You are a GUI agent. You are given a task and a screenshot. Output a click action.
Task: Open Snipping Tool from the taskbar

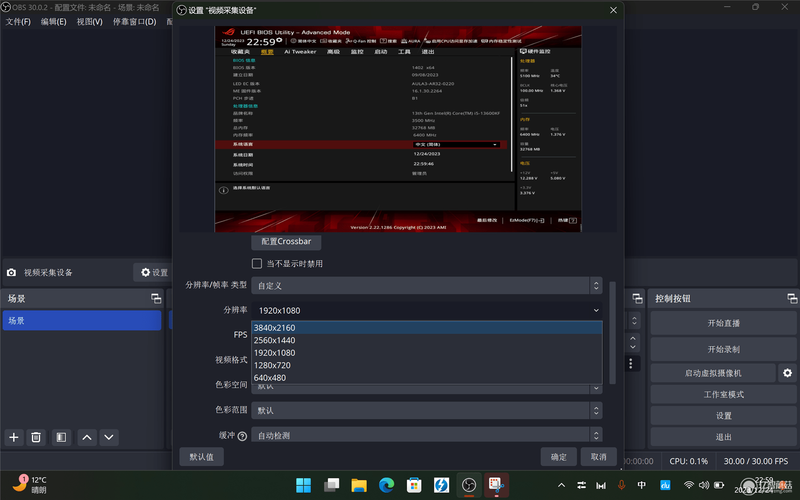pos(496,485)
